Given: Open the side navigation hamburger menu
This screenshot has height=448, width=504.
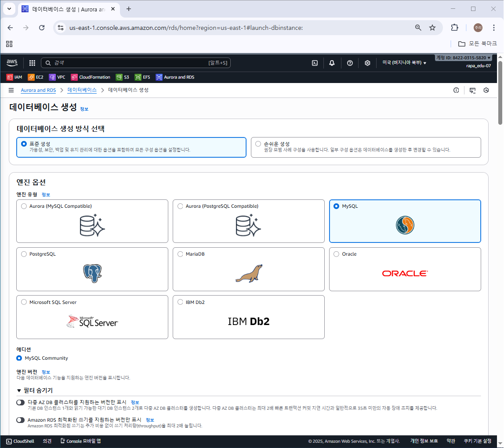Looking at the screenshot, I should click(11, 90).
